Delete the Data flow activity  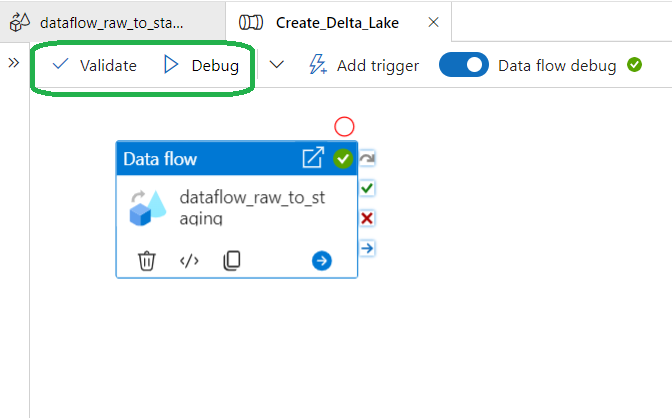[147, 261]
